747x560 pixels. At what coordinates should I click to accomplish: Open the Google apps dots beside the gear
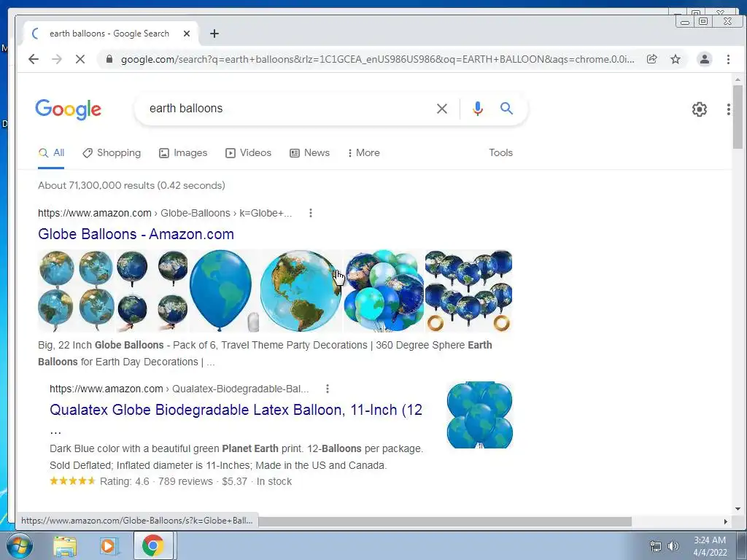[x=729, y=109]
